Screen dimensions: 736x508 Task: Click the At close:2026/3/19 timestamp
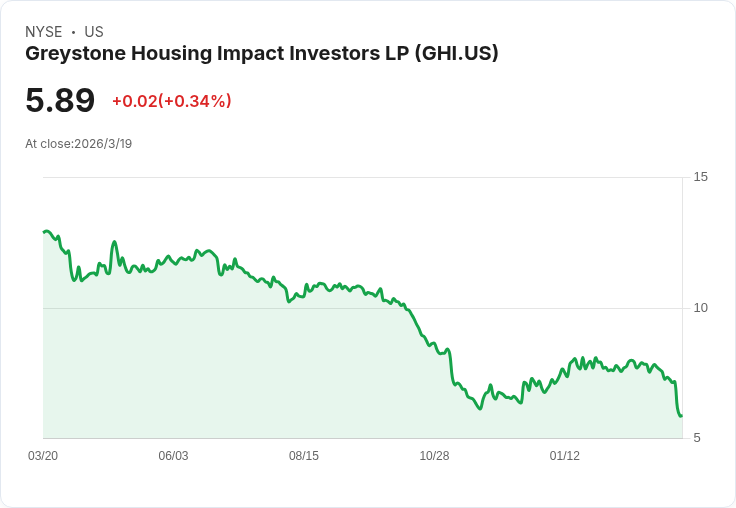coord(79,144)
